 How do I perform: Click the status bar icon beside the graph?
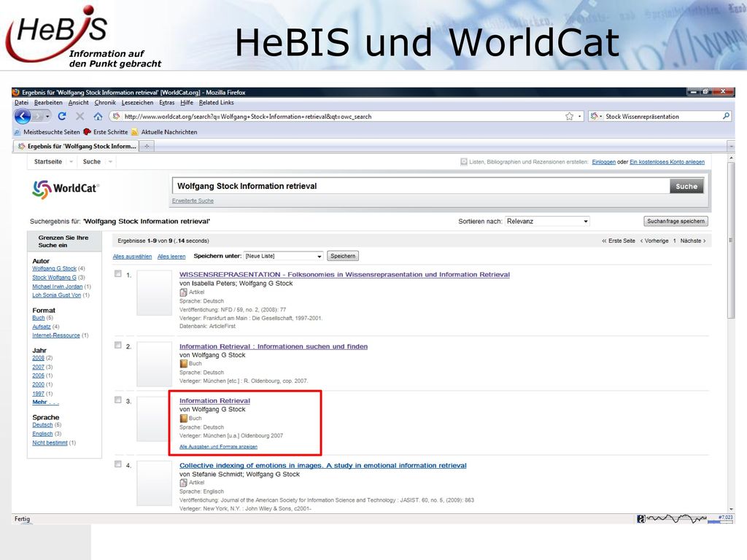(640, 518)
